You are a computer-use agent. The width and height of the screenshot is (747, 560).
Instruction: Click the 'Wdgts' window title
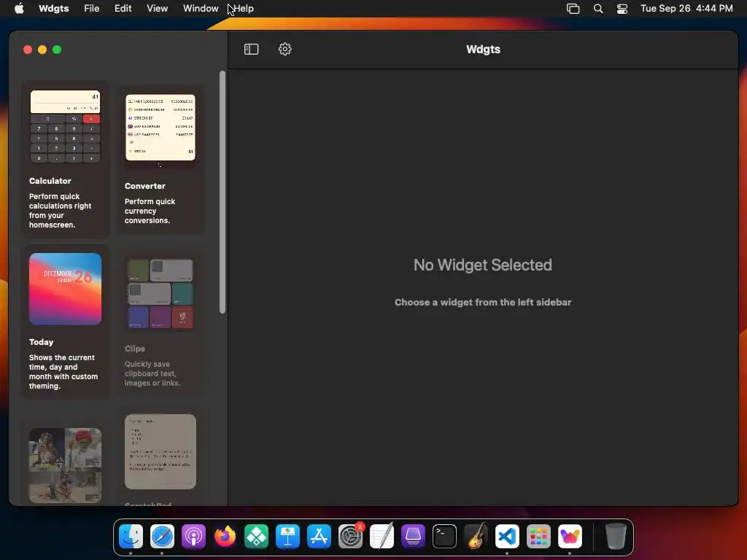(x=483, y=50)
